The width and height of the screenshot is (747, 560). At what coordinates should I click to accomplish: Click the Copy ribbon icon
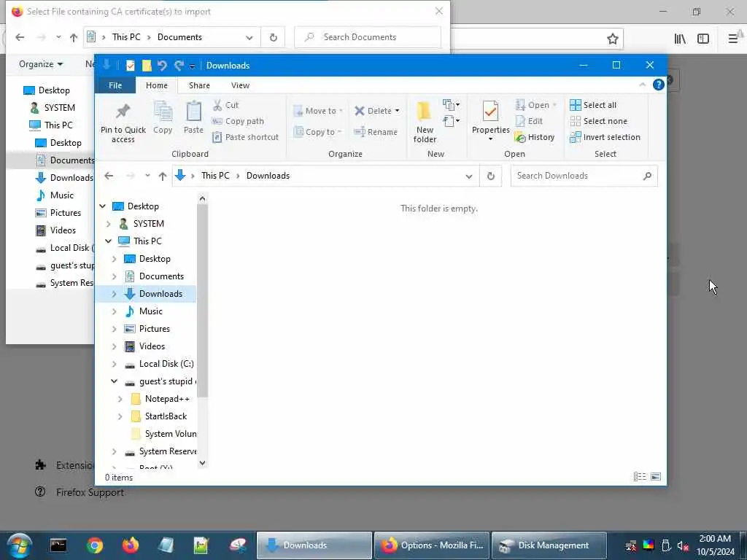click(163, 117)
